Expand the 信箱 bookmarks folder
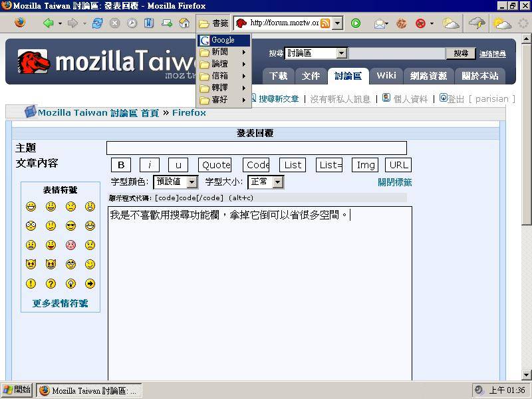 tap(224, 76)
